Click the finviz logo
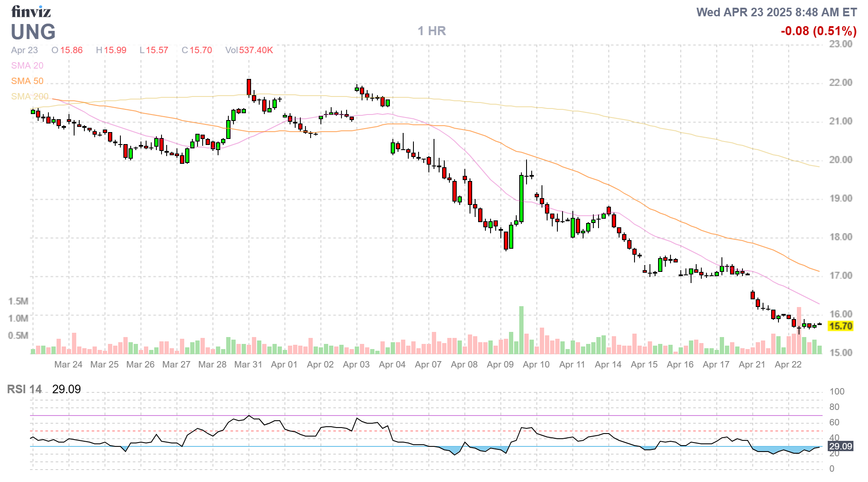 click(31, 11)
